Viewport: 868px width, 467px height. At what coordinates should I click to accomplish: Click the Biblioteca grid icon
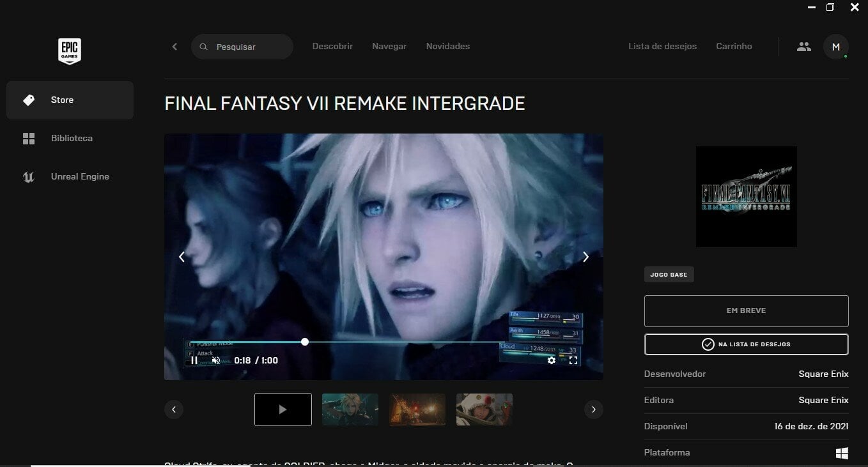[x=29, y=139]
